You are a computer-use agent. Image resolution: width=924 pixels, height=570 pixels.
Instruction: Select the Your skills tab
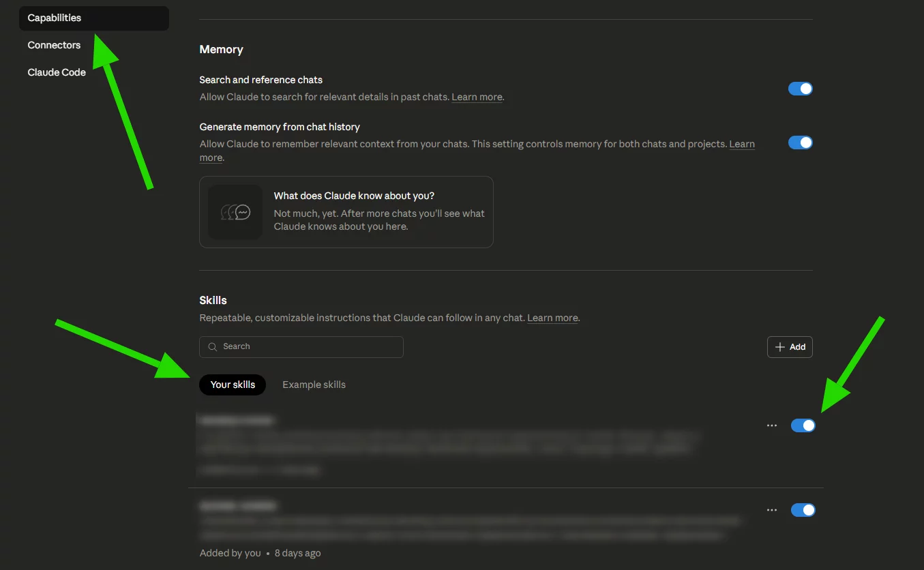pos(233,385)
